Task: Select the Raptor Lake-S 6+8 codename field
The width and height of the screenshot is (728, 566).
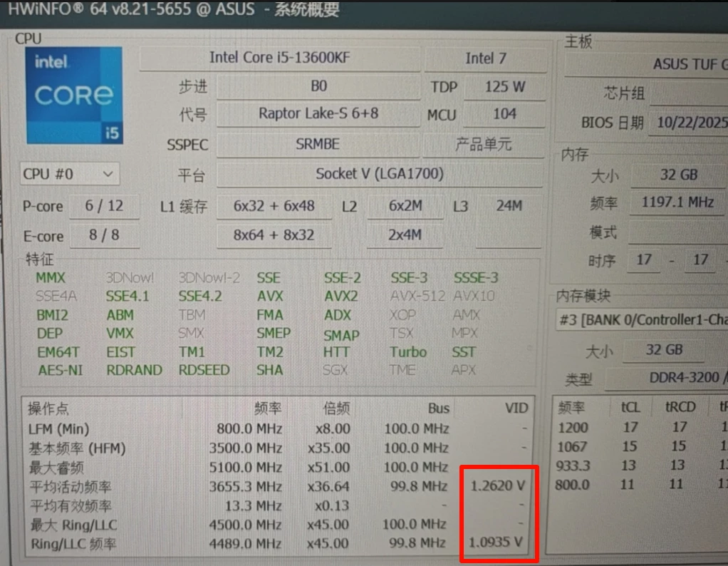Action: pyautogui.click(x=318, y=114)
